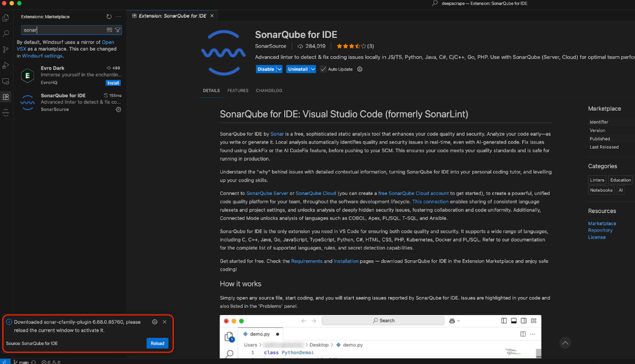Switch to the Features tab
The width and height of the screenshot is (635, 364).
[x=238, y=90]
